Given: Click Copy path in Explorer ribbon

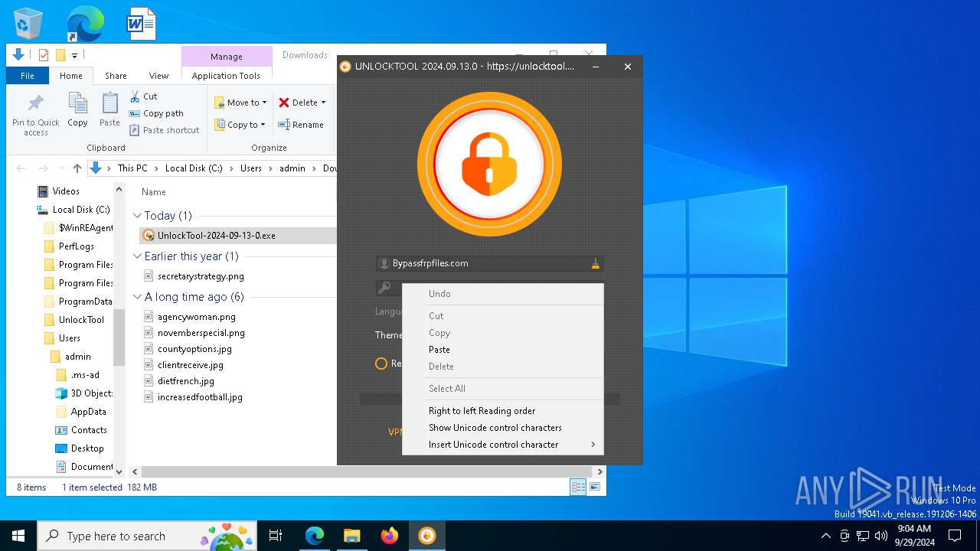Looking at the screenshot, I should coord(156,113).
